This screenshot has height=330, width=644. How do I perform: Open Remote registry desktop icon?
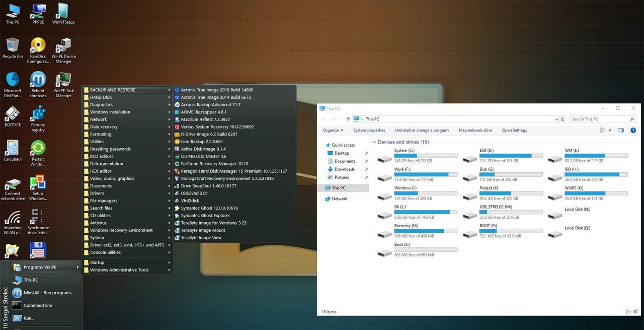[x=38, y=118]
